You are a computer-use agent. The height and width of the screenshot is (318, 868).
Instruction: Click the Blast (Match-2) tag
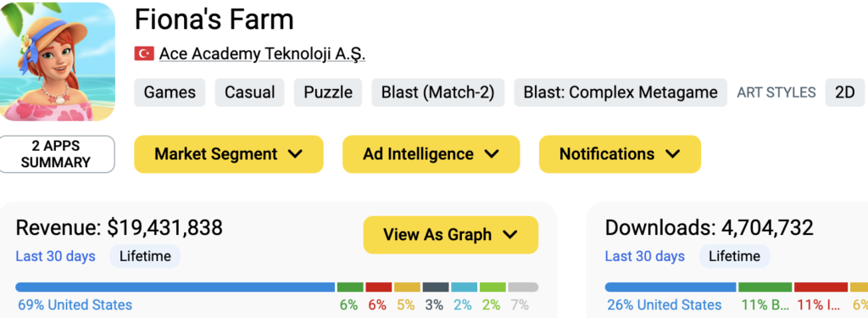(438, 92)
